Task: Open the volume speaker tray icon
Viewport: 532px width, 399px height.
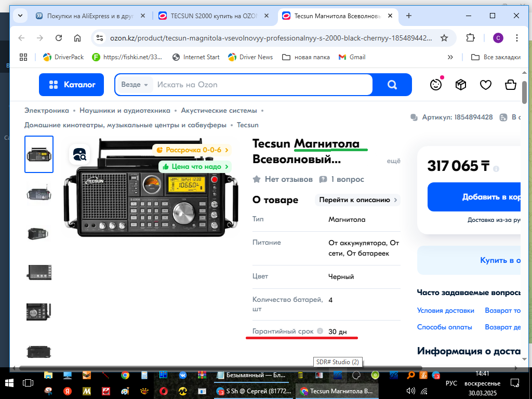Action: (x=410, y=391)
